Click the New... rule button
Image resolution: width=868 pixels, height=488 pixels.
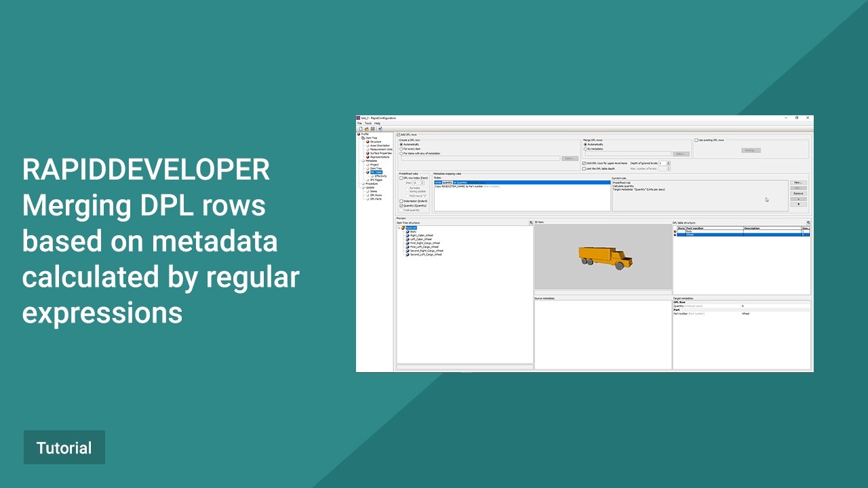(799, 182)
